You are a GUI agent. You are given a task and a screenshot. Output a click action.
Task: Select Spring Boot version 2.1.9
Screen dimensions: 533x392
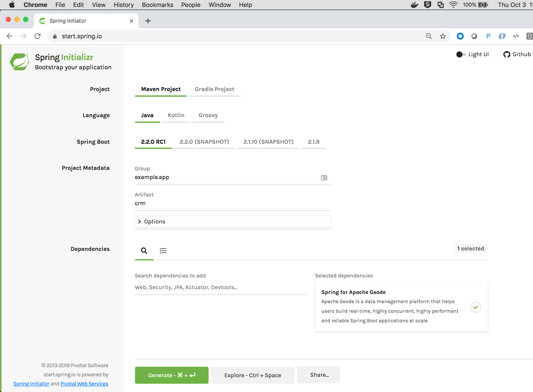coord(313,142)
